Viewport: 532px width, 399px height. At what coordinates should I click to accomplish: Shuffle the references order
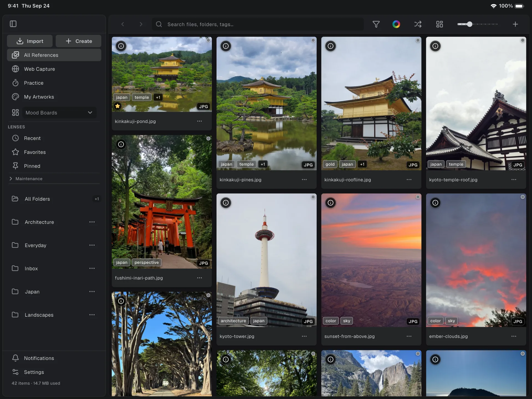pyautogui.click(x=418, y=24)
